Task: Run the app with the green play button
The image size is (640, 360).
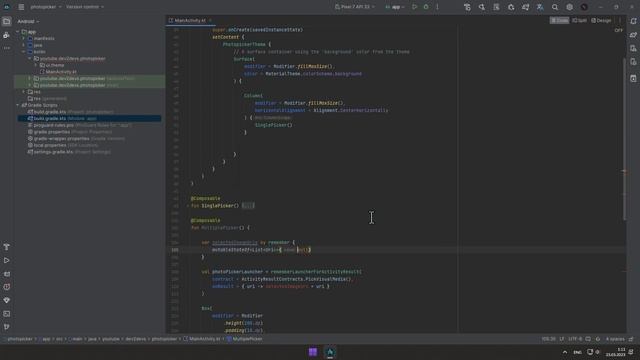Action: [414, 7]
